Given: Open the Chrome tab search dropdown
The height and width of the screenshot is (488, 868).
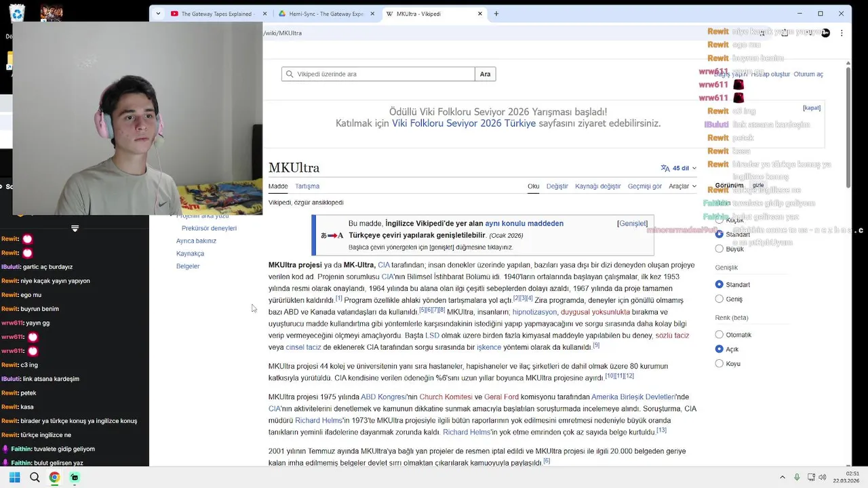Looking at the screenshot, I should (158, 14).
